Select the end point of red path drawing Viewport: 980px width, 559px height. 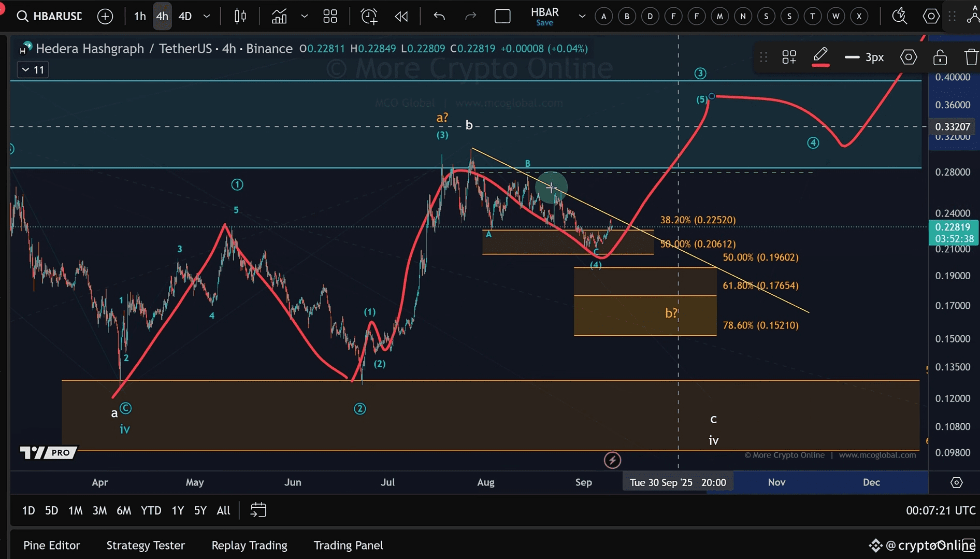tap(712, 96)
